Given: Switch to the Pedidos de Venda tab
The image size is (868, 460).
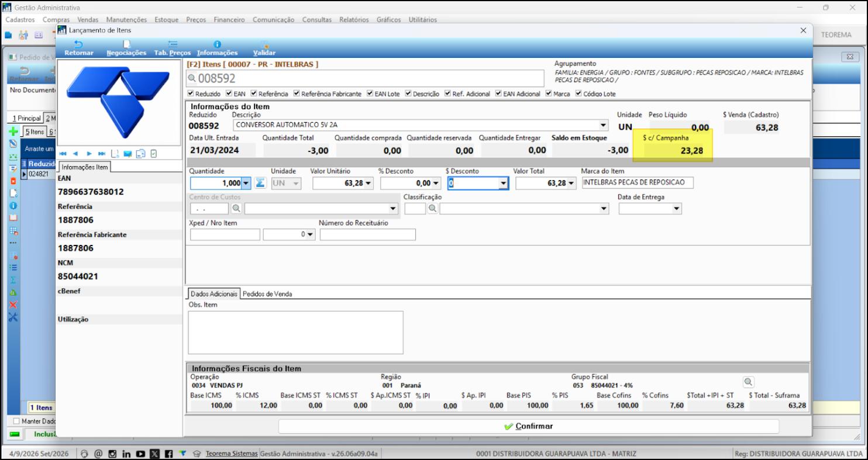Looking at the screenshot, I should [267, 294].
